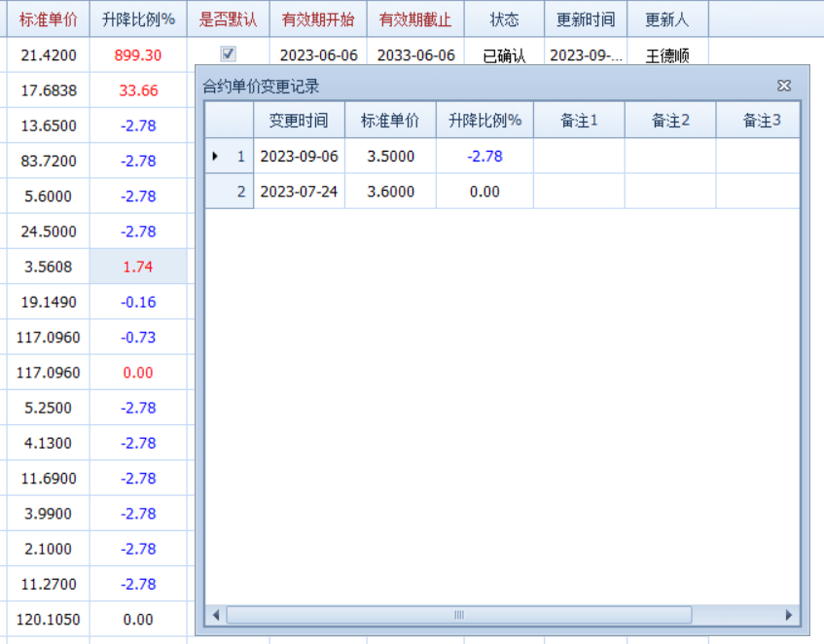The width and height of the screenshot is (824, 644).
Task: Select price cell 11.2700
Action: [48, 584]
